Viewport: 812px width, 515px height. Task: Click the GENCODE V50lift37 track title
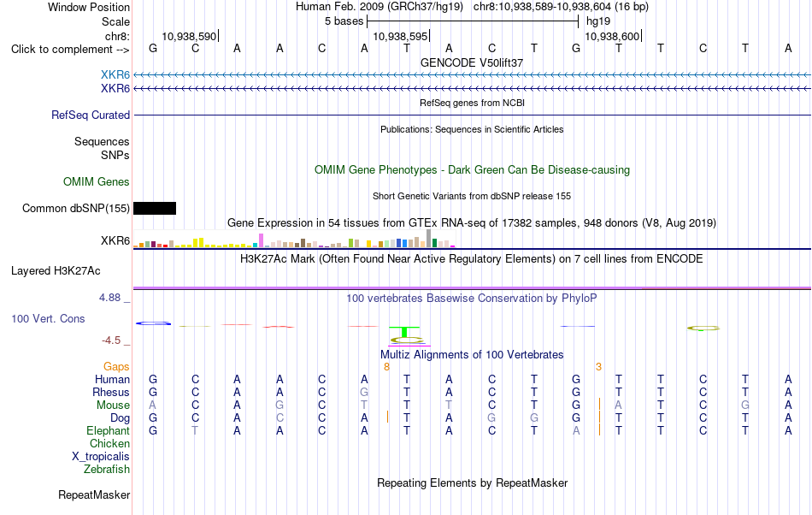pyautogui.click(x=472, y=62)
